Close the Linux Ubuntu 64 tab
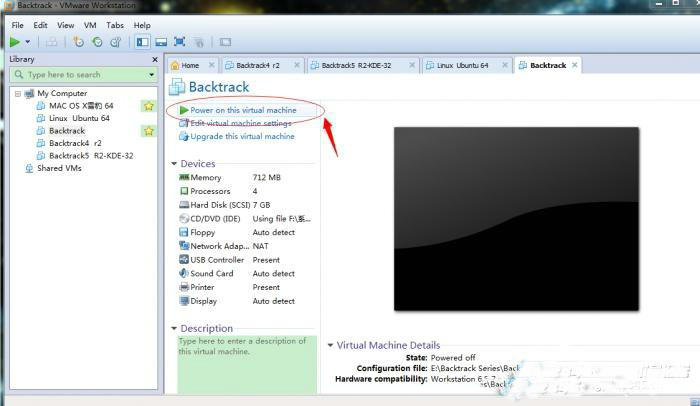The height and width of the screenshot is (406, 700). point(504,65)
